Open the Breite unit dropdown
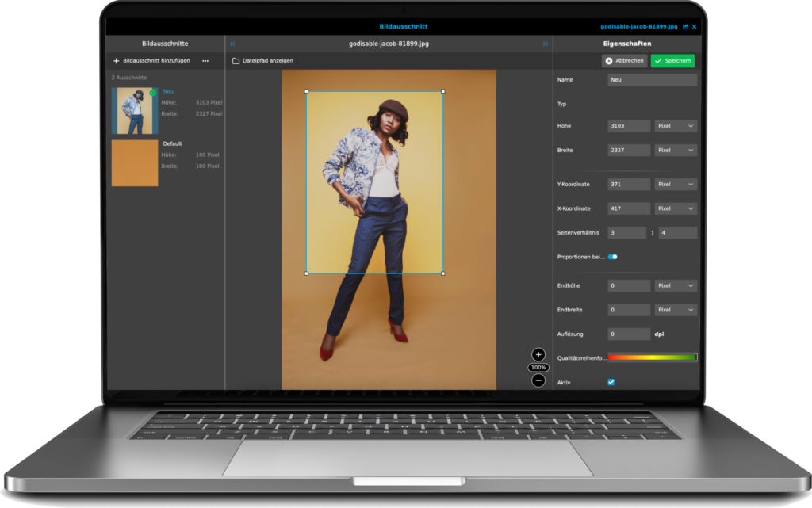This screenshot has height=508, width=812. point(676,151)
